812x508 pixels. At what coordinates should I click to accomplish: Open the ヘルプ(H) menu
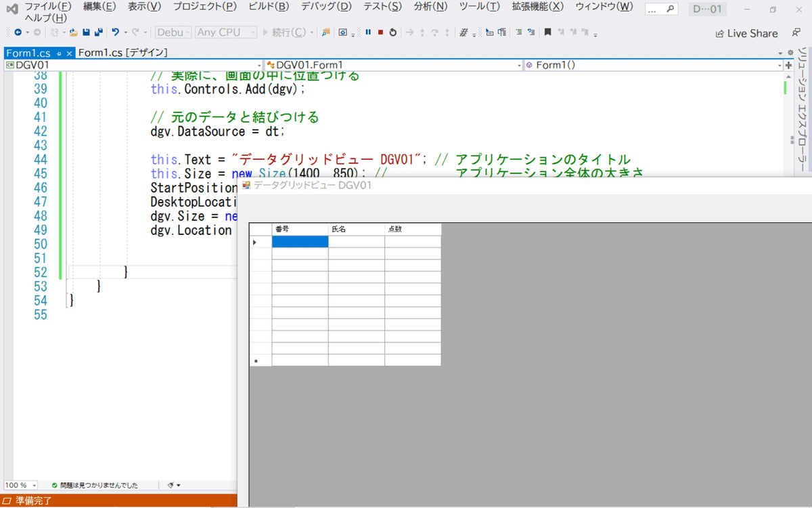(x=46, y=18)
